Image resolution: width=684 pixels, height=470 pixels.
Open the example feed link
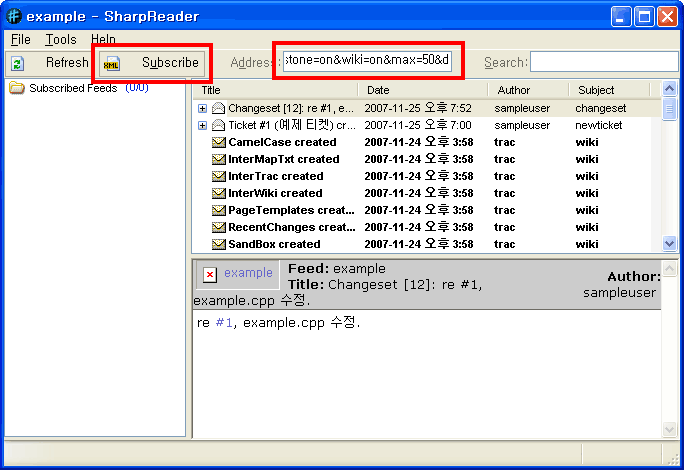(x=248, y=273)
